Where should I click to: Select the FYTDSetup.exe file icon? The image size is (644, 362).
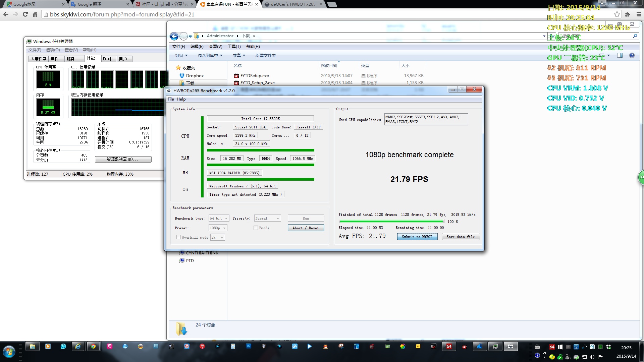tap(236, 76)
